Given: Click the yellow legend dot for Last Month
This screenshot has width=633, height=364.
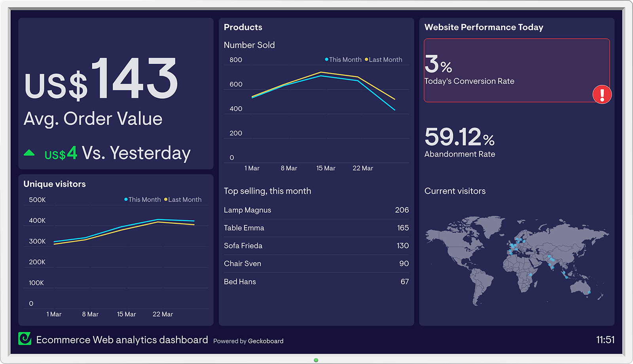Looking at the screenshot, I should point(367,59).
